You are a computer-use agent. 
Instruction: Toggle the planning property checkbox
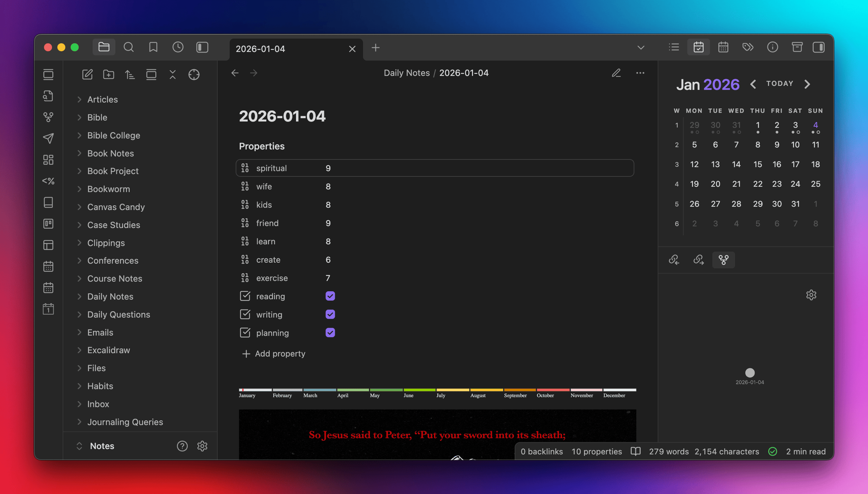(330, 332)
